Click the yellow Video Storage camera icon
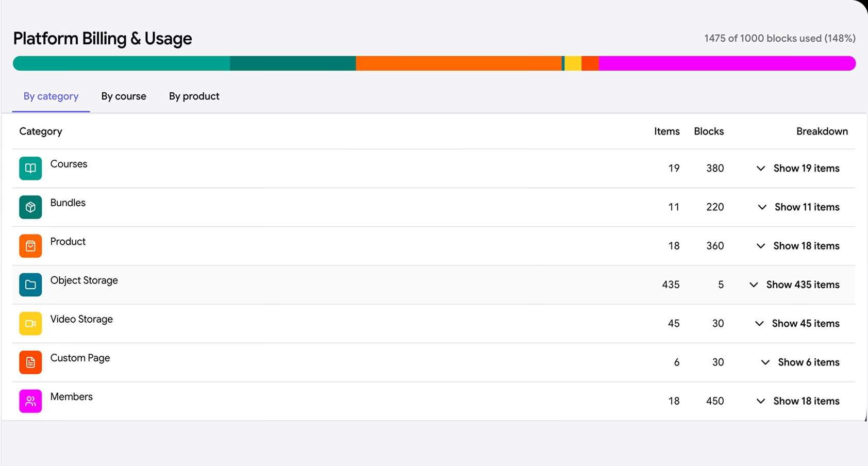Image resolution: width=868 pixels, height=466 pixels. pyautogui.click(x=30, y=324)
